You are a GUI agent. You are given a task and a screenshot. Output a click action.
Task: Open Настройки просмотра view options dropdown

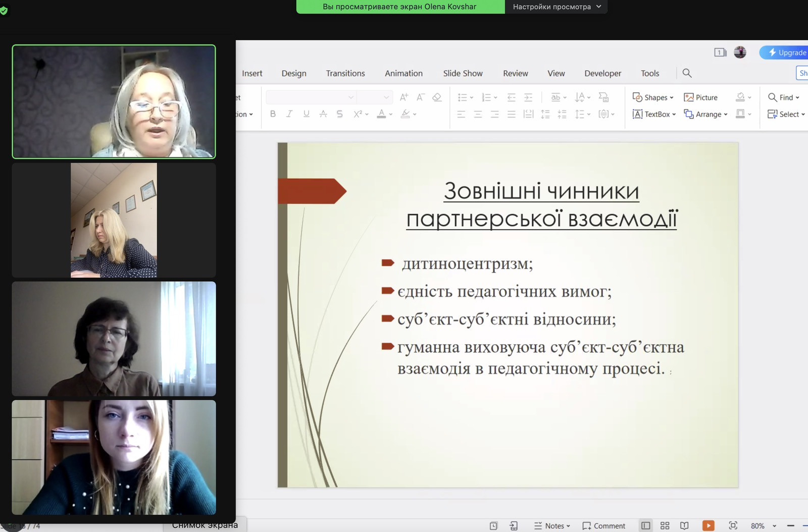tap(557, 7)
